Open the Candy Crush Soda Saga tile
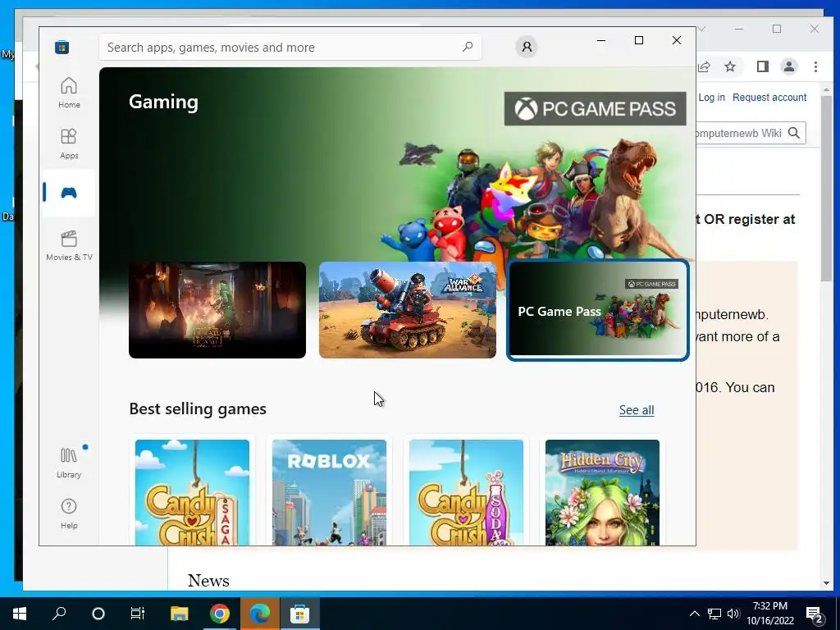 pos(466,492)
